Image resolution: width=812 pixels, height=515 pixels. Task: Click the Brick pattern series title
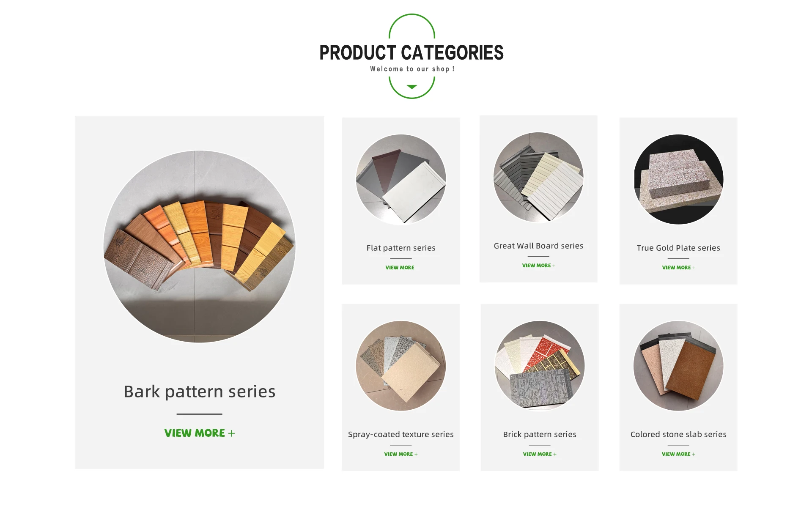[x=540, y=434]
